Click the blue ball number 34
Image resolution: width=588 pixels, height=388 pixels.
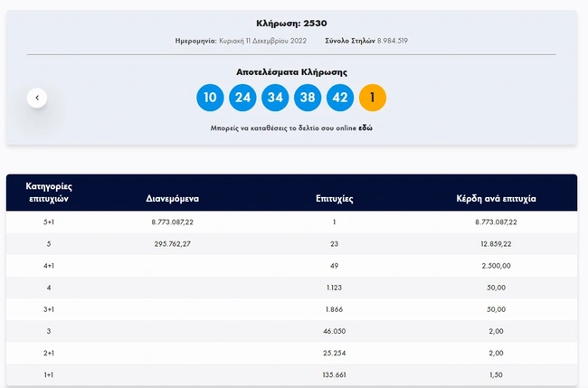coord(275,97)
